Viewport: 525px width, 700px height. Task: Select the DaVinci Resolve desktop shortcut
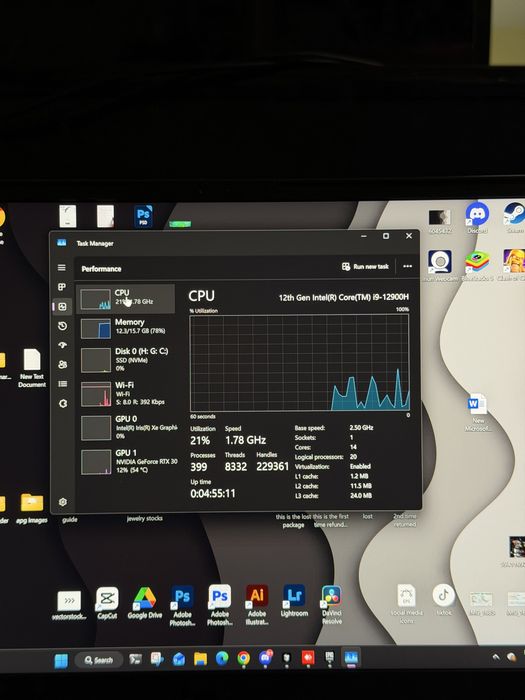[332, 605]
